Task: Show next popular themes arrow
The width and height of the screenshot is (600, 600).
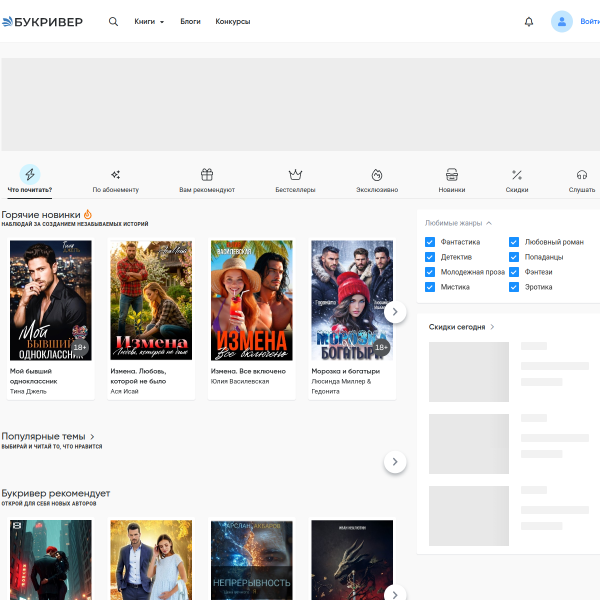Action: (x=395, y=462)
